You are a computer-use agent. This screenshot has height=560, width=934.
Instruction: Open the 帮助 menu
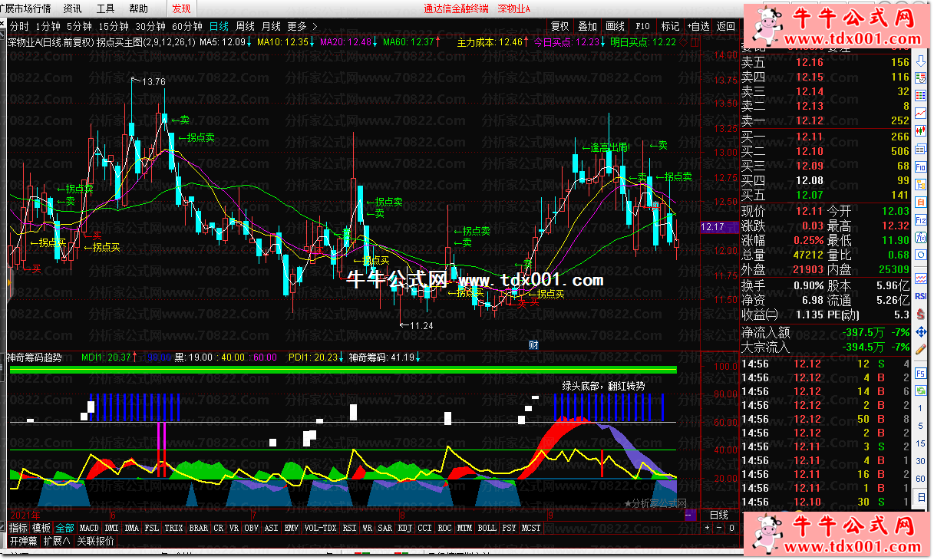(x=139, y=8)
